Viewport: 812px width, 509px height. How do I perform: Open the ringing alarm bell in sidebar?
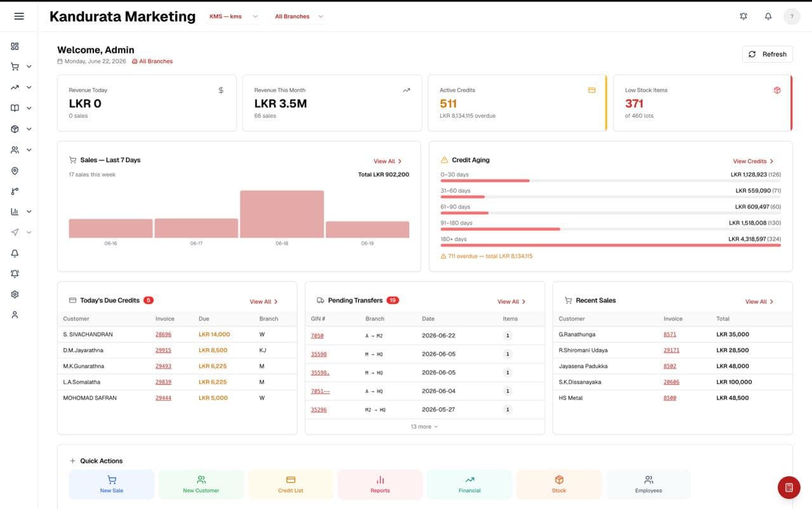point(15,274)
